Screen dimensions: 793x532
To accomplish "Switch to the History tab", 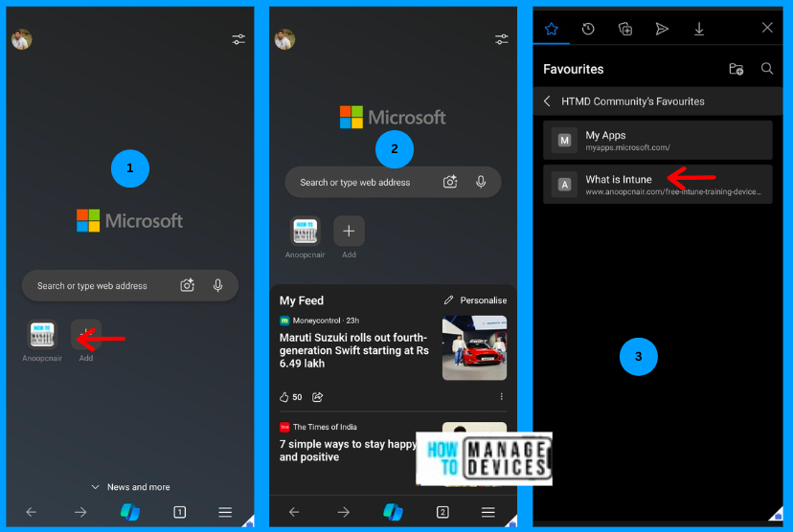I will click(x=588, y=29).
